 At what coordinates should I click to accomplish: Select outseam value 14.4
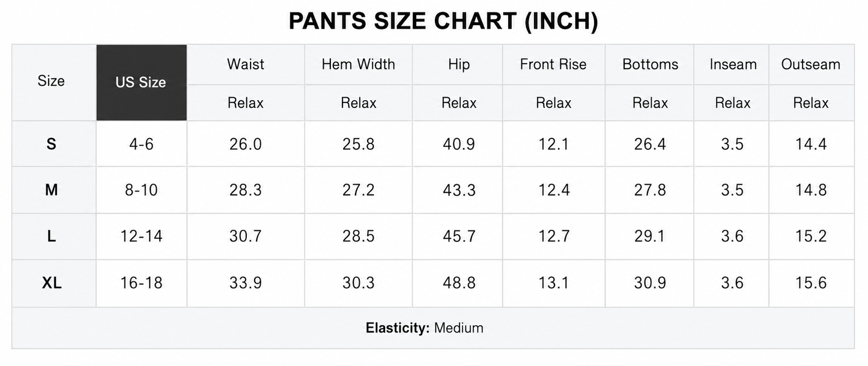click(811, 144)
